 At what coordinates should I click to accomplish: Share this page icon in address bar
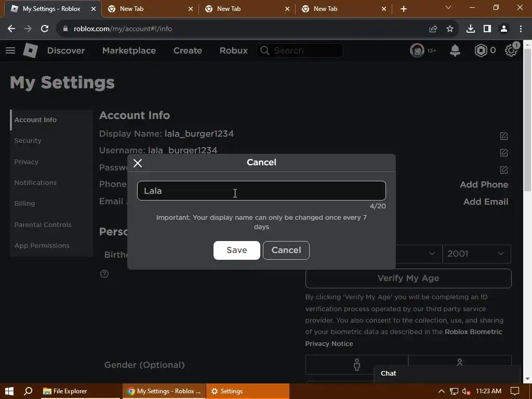(x=433, y=29)
